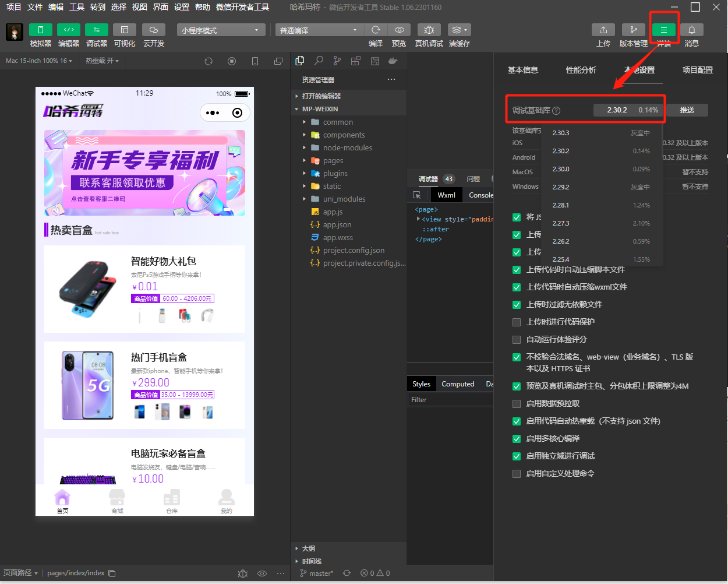Click the simulator refresh icon
This screenshot has height=584, width=728.
coord(208,61)
